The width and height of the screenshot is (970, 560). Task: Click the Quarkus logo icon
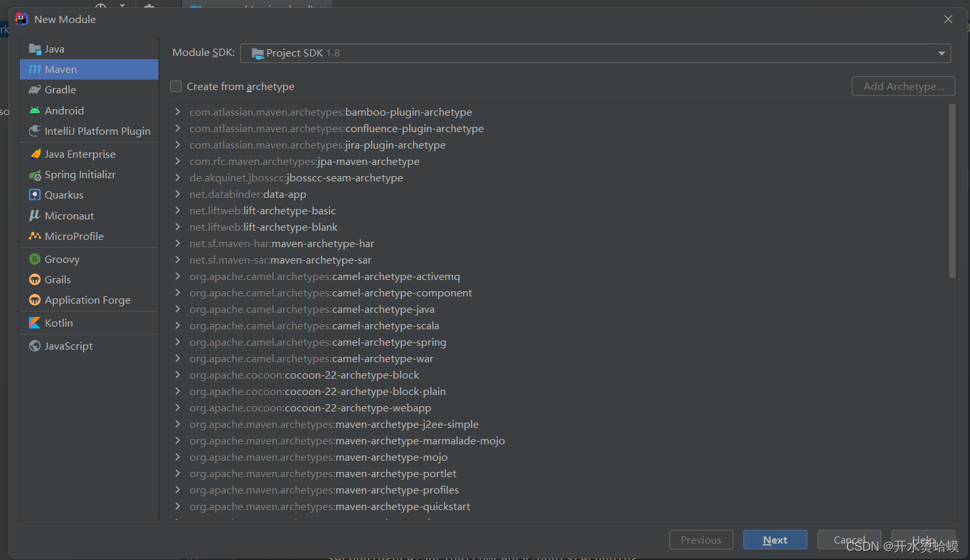[35, 195]
